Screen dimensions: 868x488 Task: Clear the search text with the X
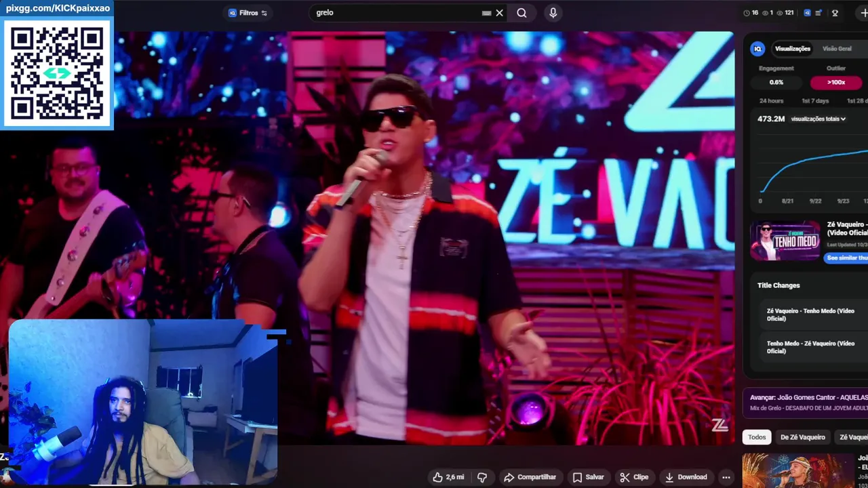tap(500, 13)
